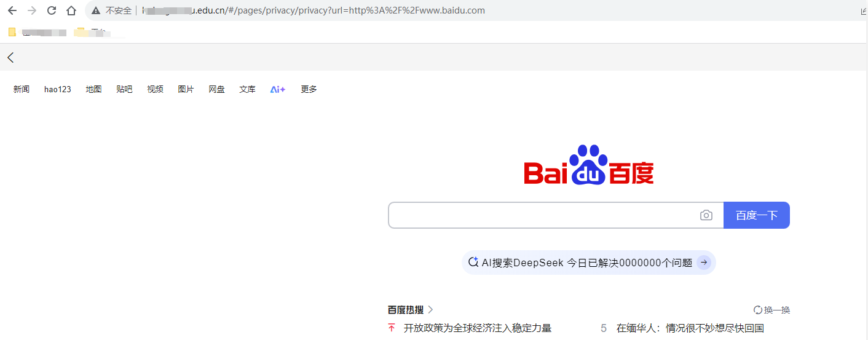Click the rank number 5
This screenshot has width=868, height=340.
(604, 328)
